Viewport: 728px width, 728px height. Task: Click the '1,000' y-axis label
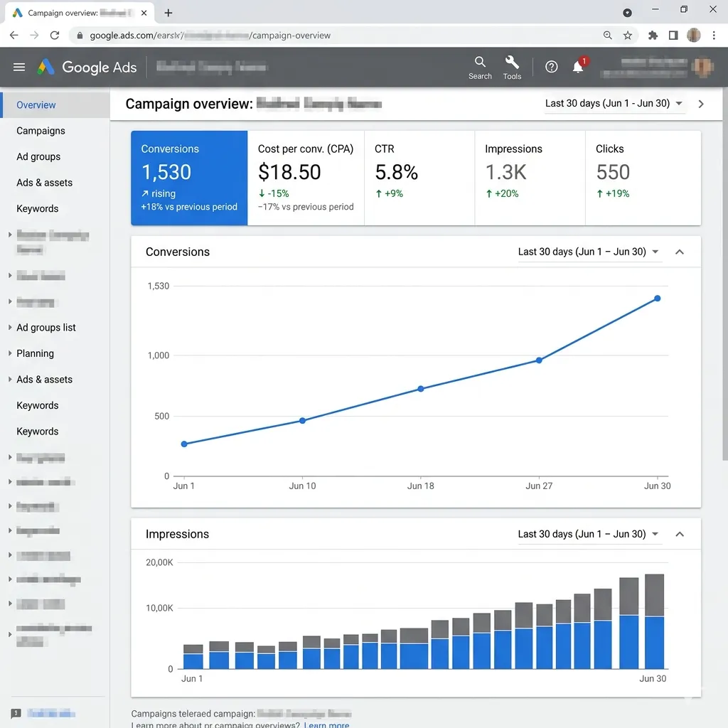click(x=159, y=355)
